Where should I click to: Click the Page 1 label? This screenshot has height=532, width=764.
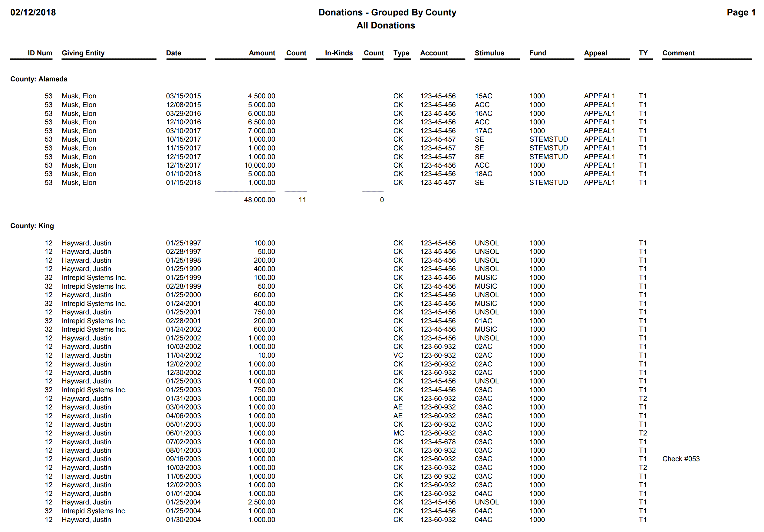point(741,13)
